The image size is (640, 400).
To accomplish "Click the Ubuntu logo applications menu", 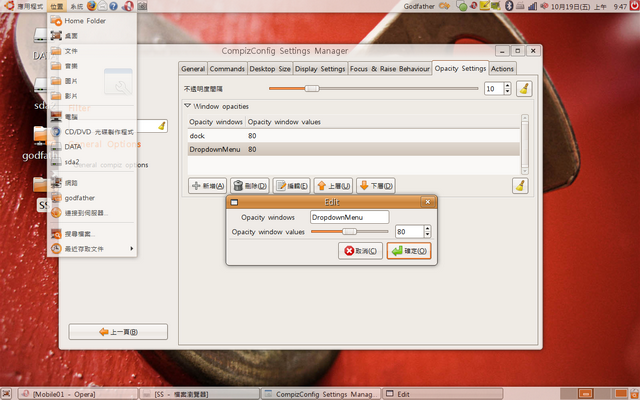I will [x=9, y=6].
